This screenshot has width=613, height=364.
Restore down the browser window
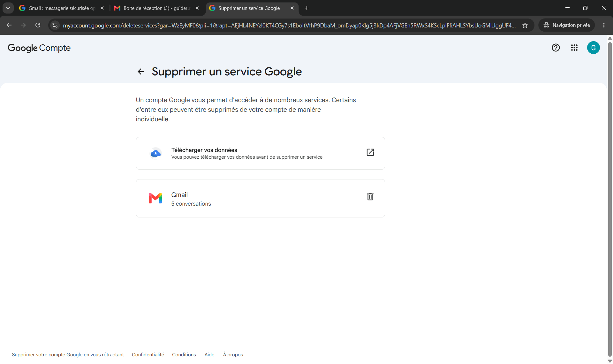(x=585, y=8)
